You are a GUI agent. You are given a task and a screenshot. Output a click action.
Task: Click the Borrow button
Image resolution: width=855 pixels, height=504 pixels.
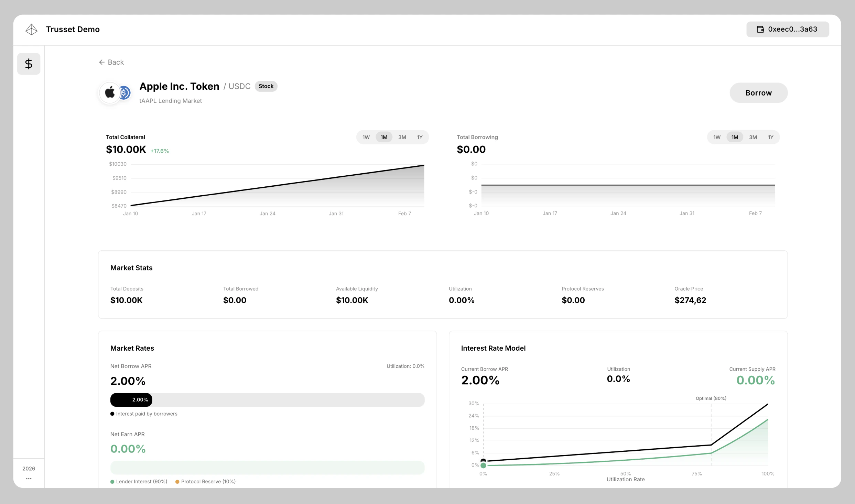758,92
